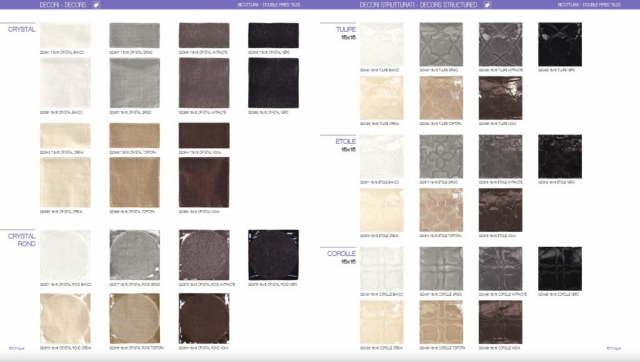Click the COROLLE 15x15 section heading
Screen dimensions: 640x362
pyautogui.click(x=341, y=258)
